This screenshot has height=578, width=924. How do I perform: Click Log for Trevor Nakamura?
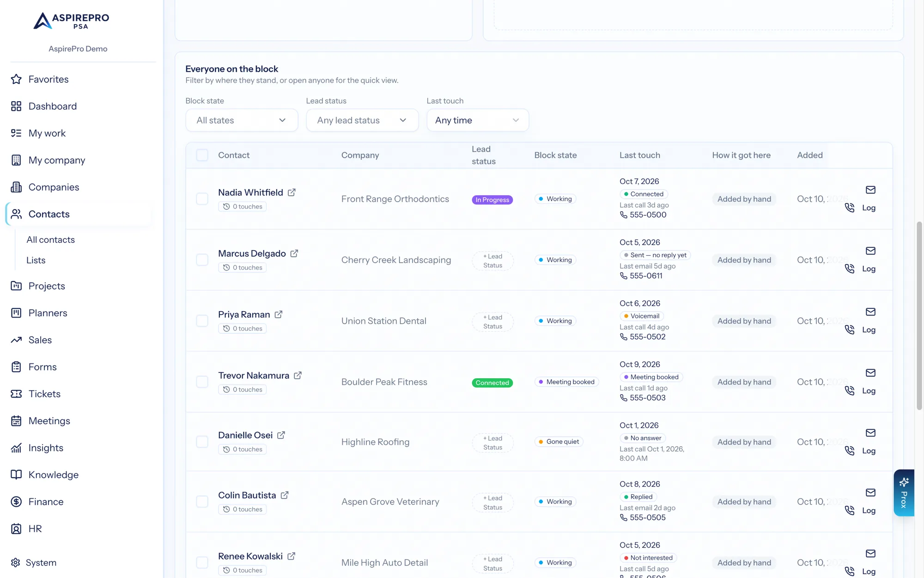point(869,391)
